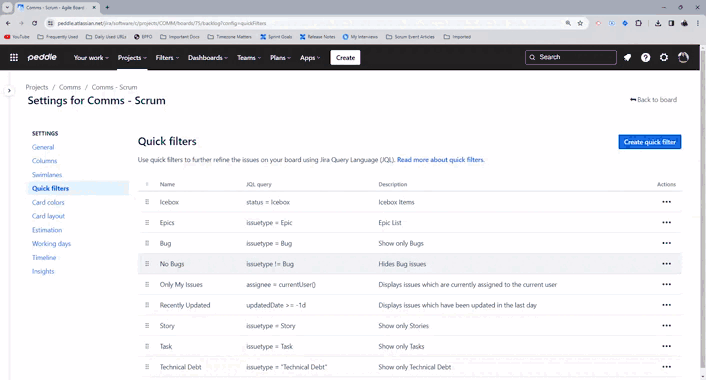Image resolution: width=706 pixels, height=380 pixels.
Task: Open Read more about quick filters link
Action: [x=440, y=159]
